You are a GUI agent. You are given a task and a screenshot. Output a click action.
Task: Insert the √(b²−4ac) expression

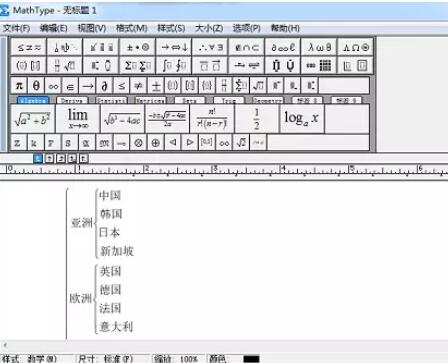pyautogui.click(x=122, y=119)
